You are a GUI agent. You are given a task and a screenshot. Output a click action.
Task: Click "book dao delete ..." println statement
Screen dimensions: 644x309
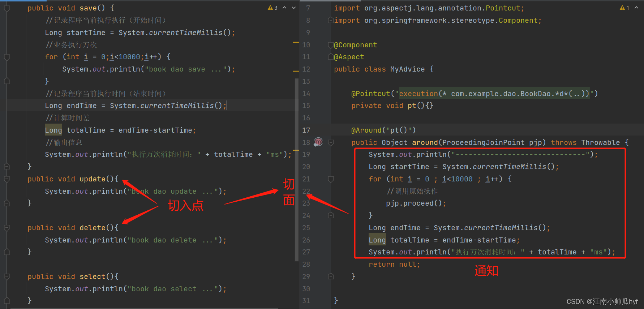point(136,240)
